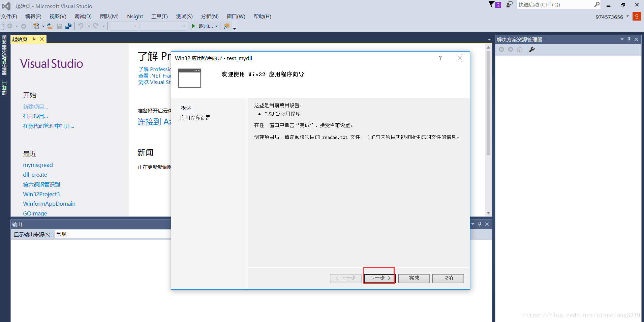The height and width of the screenshot is (322, 644).
Task: Click Forward arrow in Solution Explorer toolbar
Action: tap(511, 50)
